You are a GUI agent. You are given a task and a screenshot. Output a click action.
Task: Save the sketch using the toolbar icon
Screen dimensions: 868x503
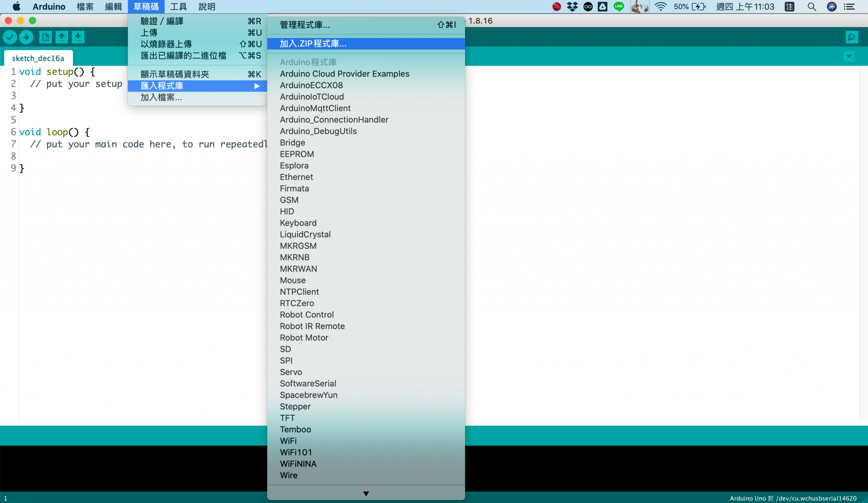[x=78, y=37]
